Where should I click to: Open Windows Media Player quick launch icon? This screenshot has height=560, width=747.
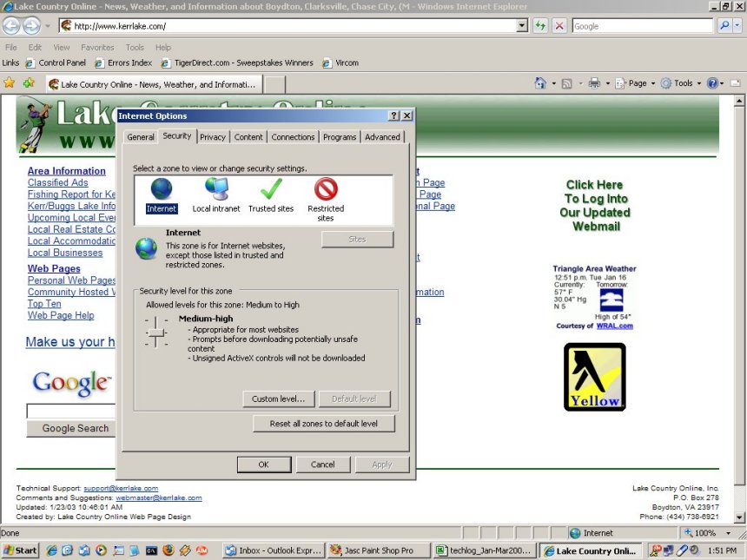(101, 550)
